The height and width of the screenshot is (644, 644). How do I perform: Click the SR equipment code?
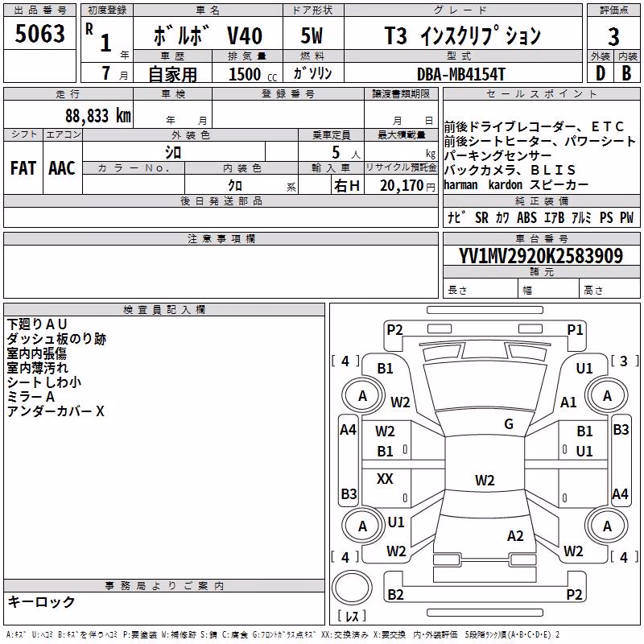(x=481, y=217)
